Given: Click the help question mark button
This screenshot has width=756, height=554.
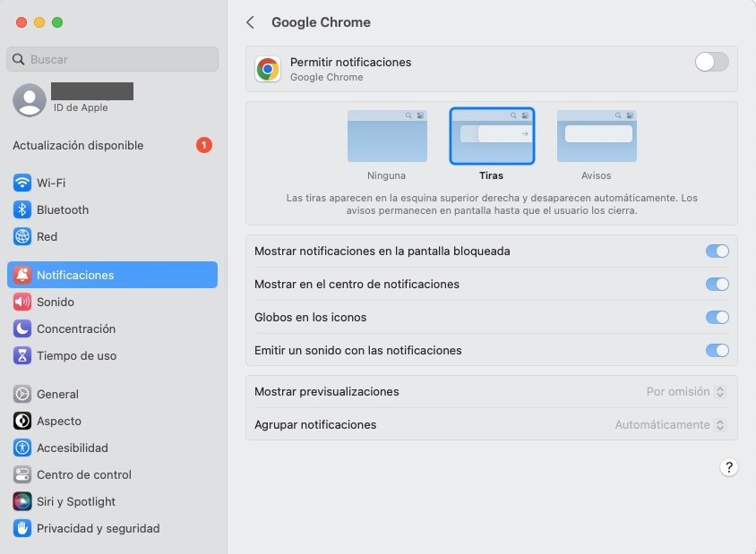Looking at the screenshot, I should [729, 467].
